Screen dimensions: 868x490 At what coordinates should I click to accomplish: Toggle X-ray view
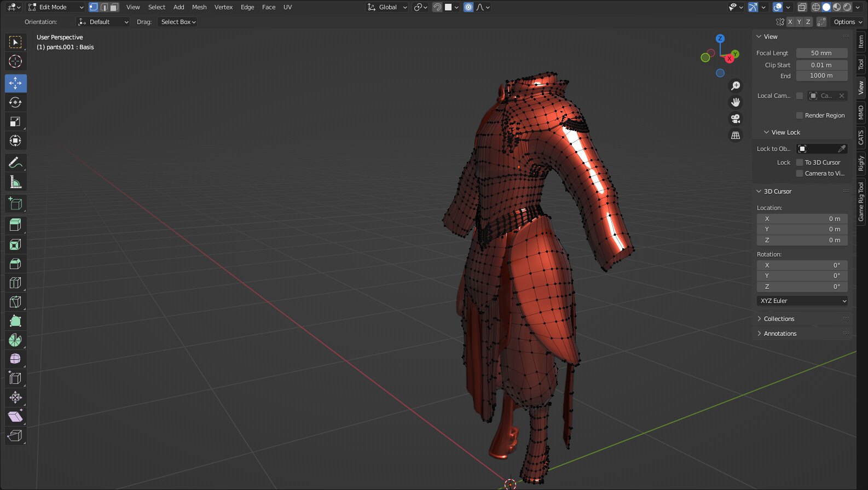(802, 7)
